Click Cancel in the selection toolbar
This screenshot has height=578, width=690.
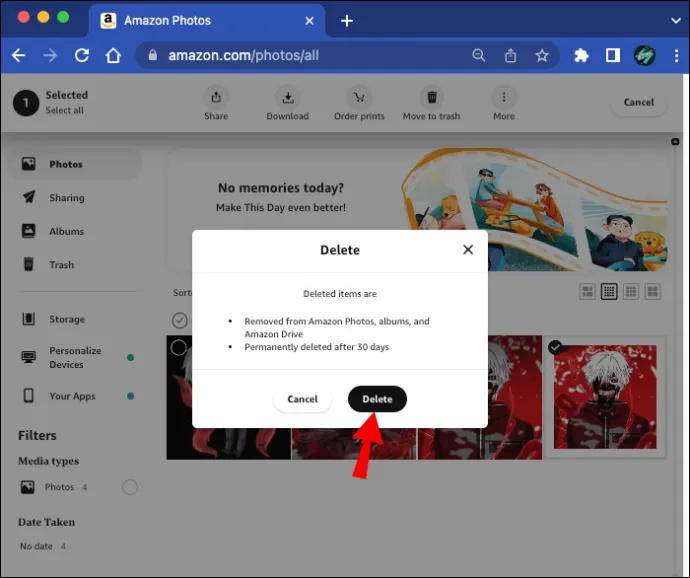coord(639,102)
